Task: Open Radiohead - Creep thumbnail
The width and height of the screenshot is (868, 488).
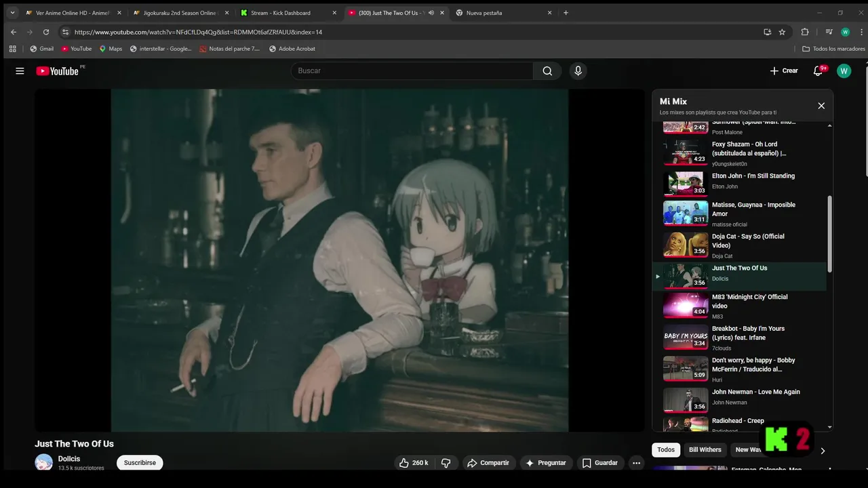Action: coord(686,424)
